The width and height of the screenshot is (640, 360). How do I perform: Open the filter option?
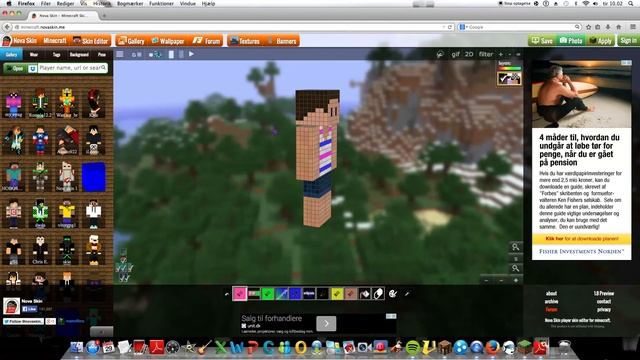486,54
